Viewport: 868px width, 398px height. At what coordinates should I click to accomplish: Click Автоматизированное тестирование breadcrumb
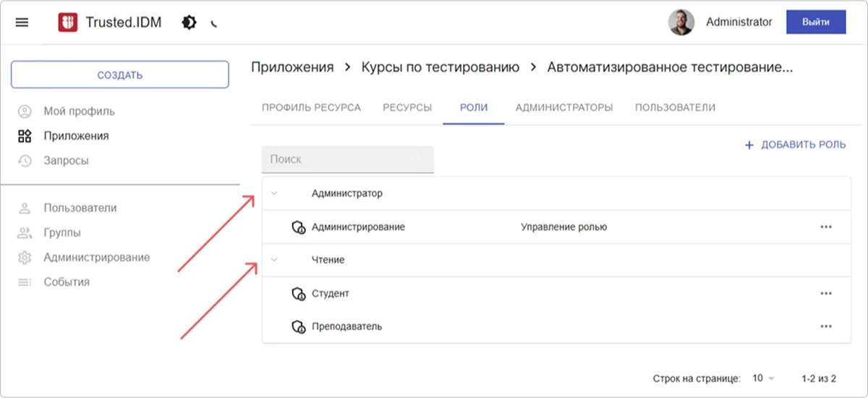point(670,67)
